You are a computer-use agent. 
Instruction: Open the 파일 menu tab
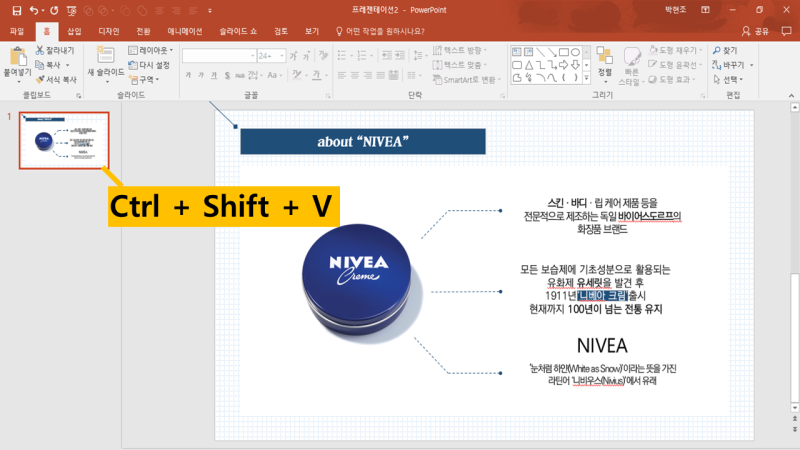click(x=17, y=31)
